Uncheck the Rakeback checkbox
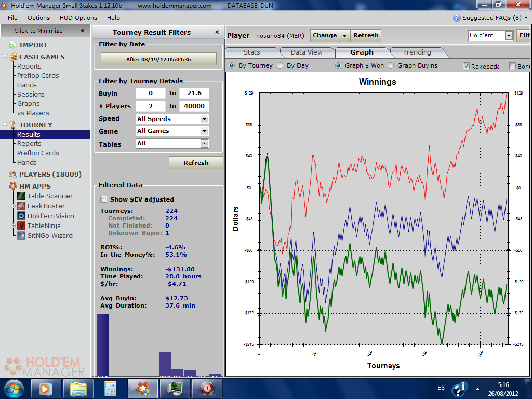The height and width of the screenshot is (399, 532). (x=466, y=66)
